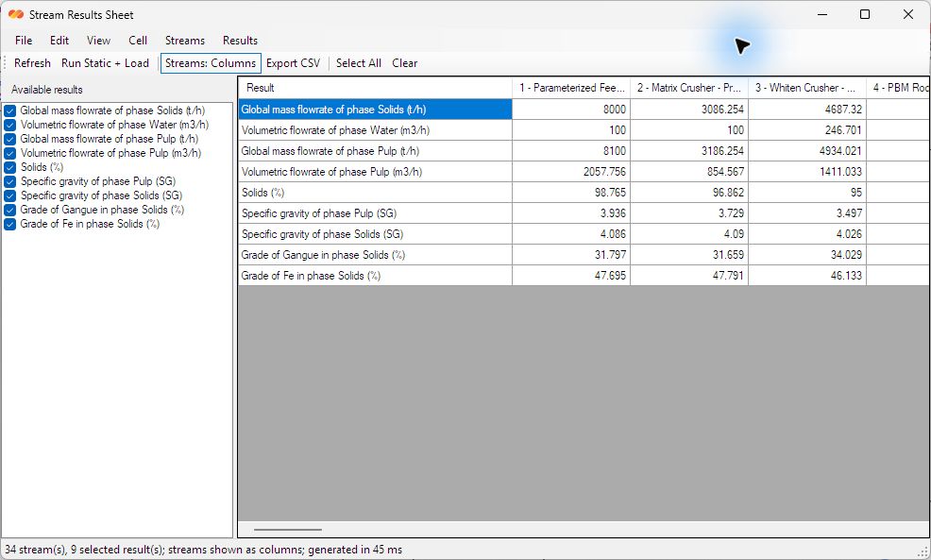Click the 2 - Matrix Crusher column header
Image resolution: width=931 pixels, height=560 pixels.
pyautogui.click(x=689, y=88)
